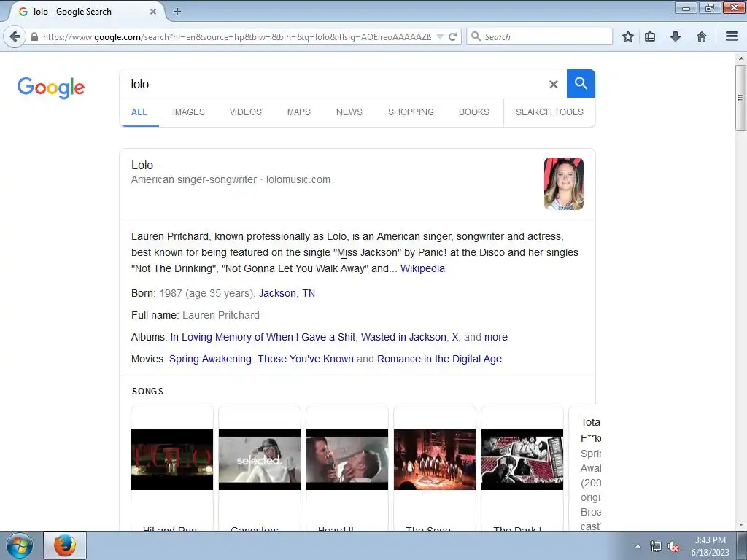747x560 pixels.
Task: Open the URL history dropdown arrow
Action: [x=440, y=37]
